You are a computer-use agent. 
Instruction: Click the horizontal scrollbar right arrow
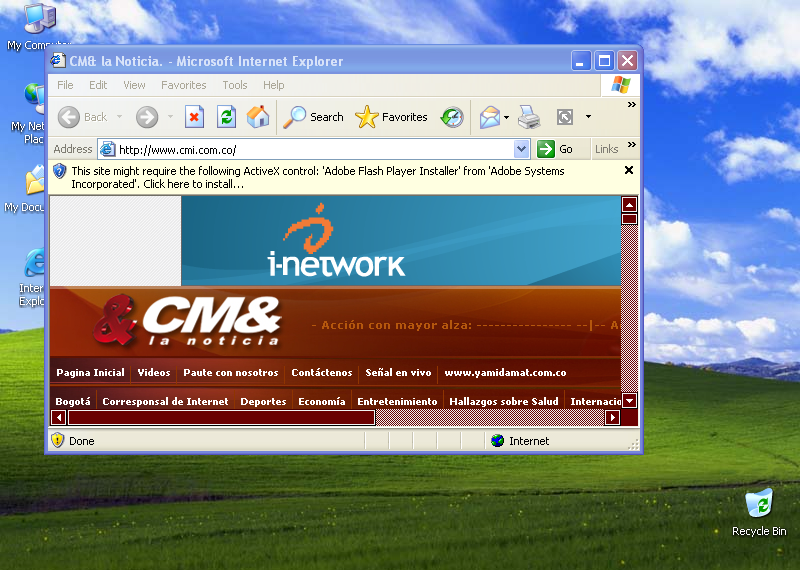click(612, 417)
